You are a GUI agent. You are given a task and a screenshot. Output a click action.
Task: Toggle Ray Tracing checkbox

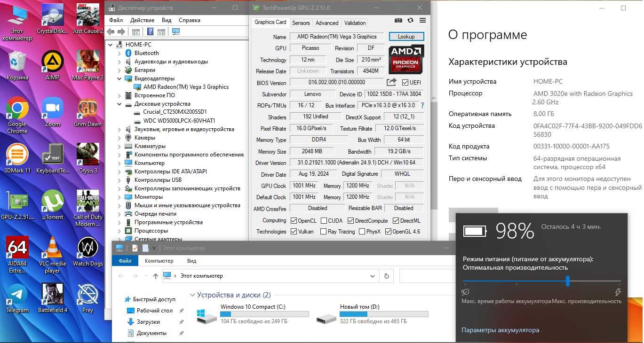pyautogui.click(x=323, y=232)
